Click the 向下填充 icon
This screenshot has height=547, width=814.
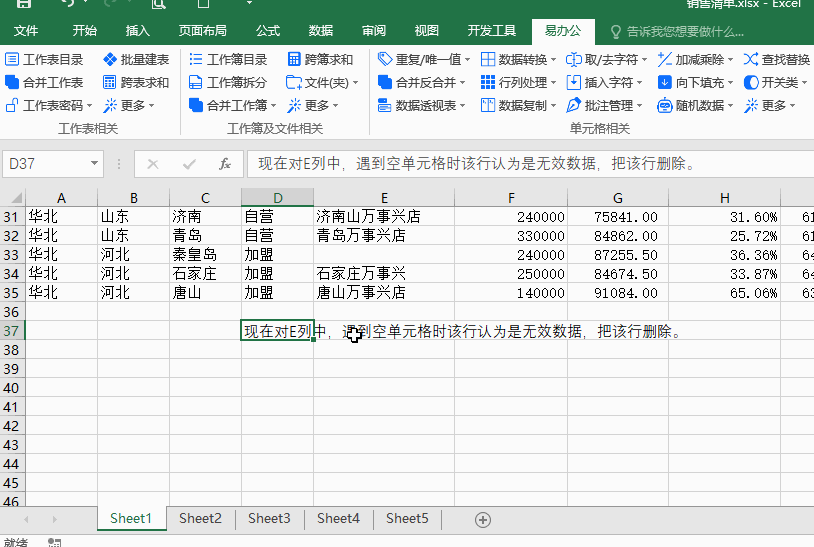(x=664, y=83)
